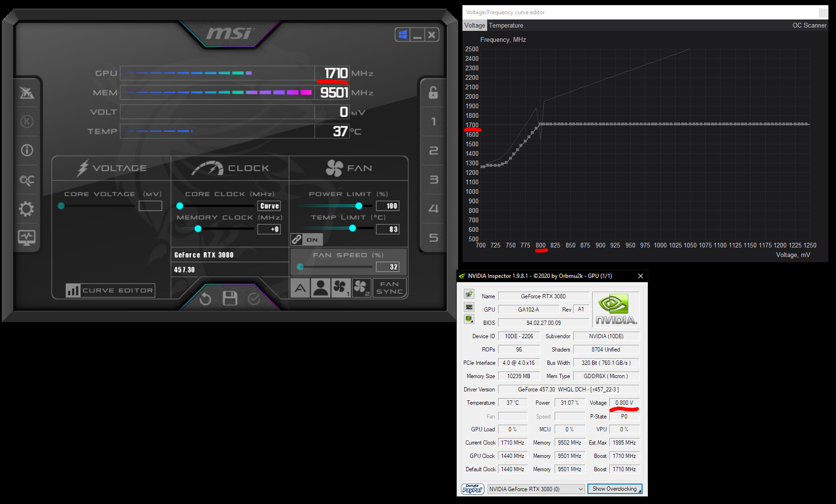This screenshot has width=836, height=504.
Task: Switch to Voltage tab in curve editor
Action: 475,26
